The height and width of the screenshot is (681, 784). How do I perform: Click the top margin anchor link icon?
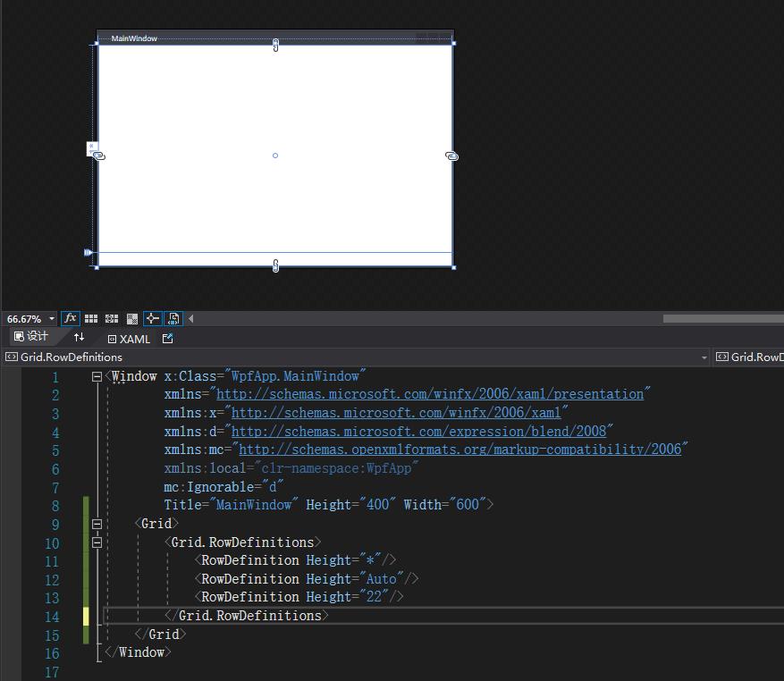[275, 45]
